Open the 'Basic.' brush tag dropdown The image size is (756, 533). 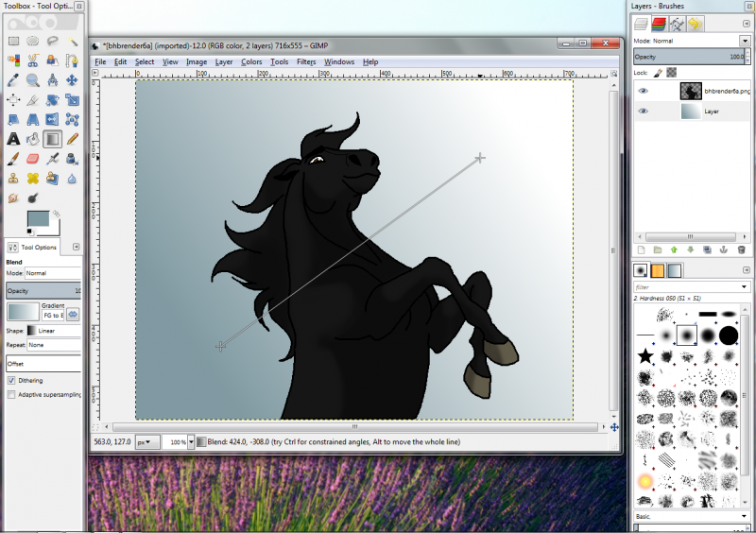[x=692, y=516]
